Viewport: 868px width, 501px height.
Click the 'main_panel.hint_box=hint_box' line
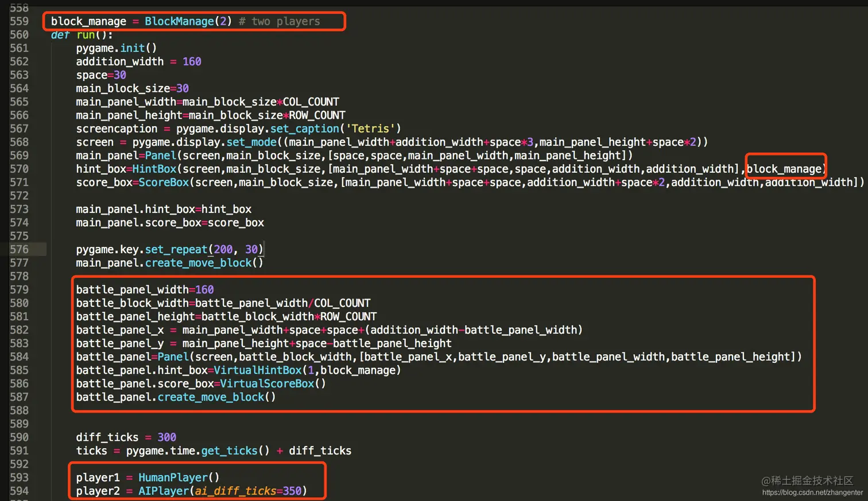coord(164,209)
